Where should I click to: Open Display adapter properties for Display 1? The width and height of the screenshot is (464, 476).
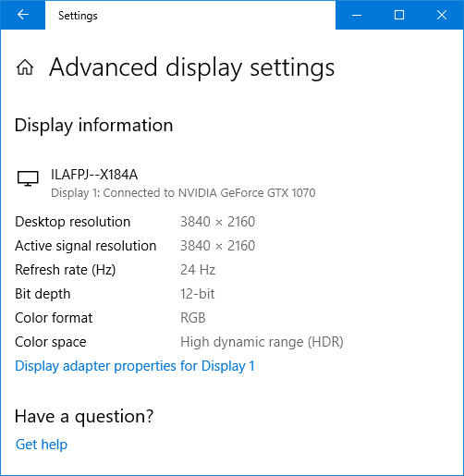point(135,366)
